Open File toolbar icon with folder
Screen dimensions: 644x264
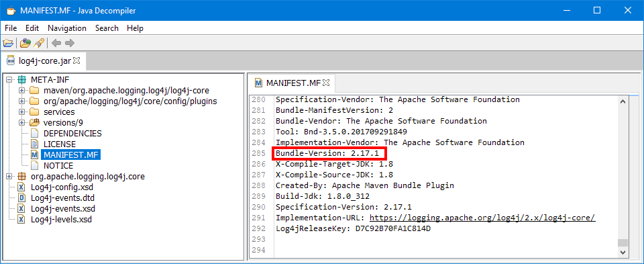8,43
